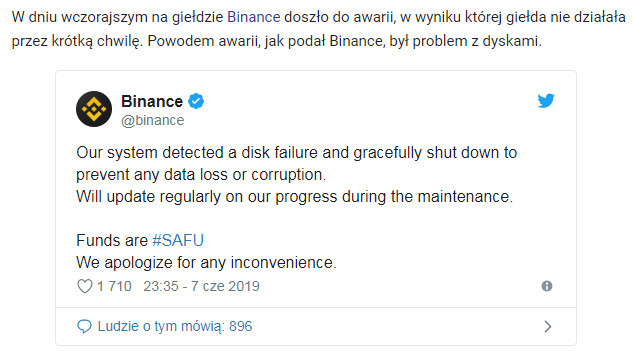Open the Binance link in article text

254,17
